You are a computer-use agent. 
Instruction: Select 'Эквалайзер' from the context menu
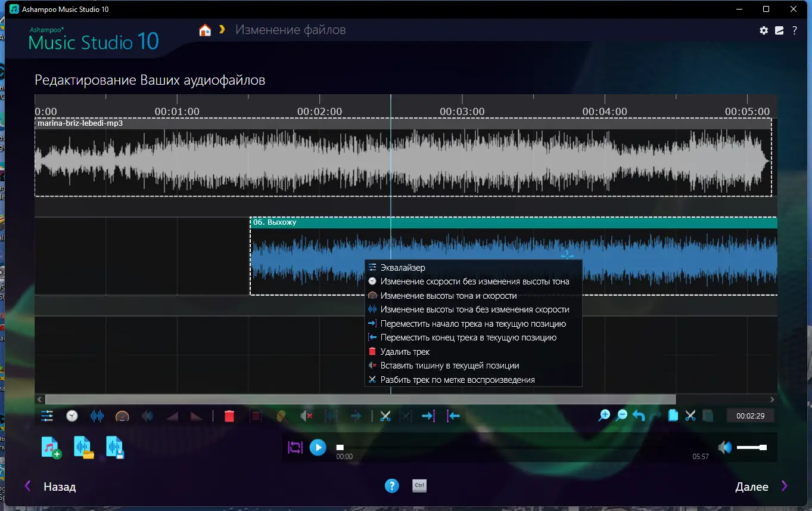click(403, 268)
